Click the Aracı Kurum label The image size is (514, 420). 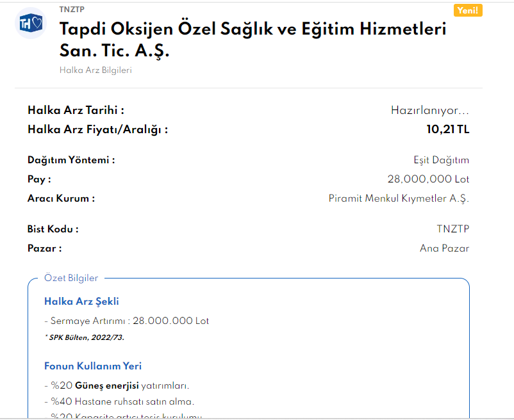click(61, 198)
